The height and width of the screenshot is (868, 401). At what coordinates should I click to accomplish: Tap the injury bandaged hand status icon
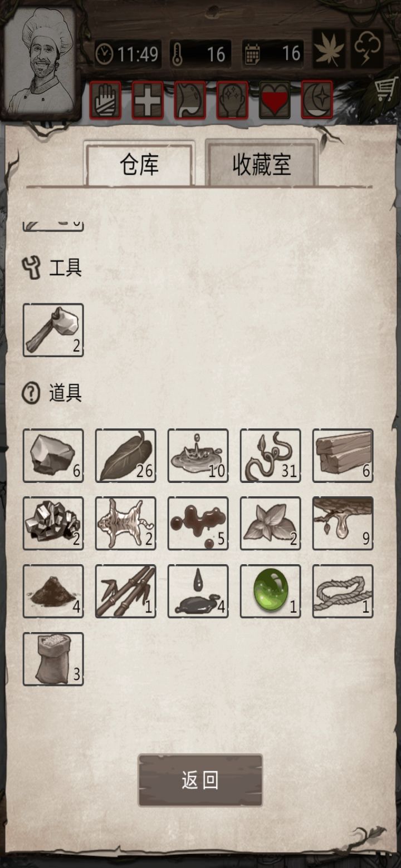105,100
